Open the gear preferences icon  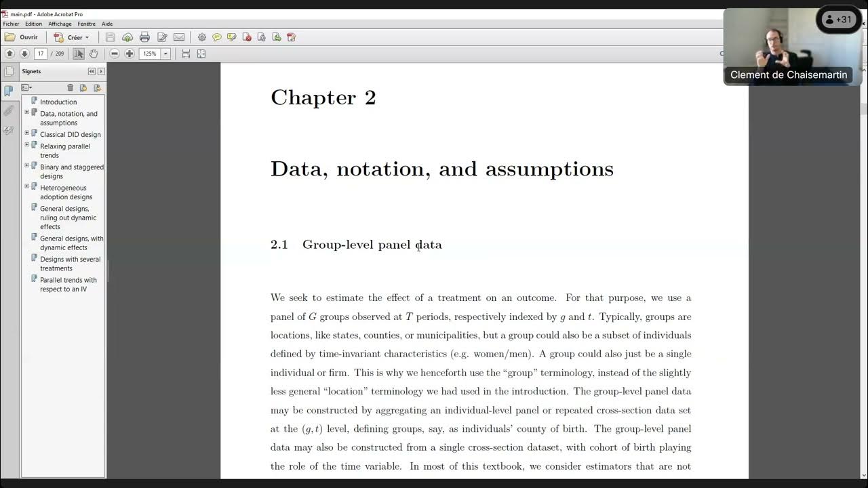point(202,37)
